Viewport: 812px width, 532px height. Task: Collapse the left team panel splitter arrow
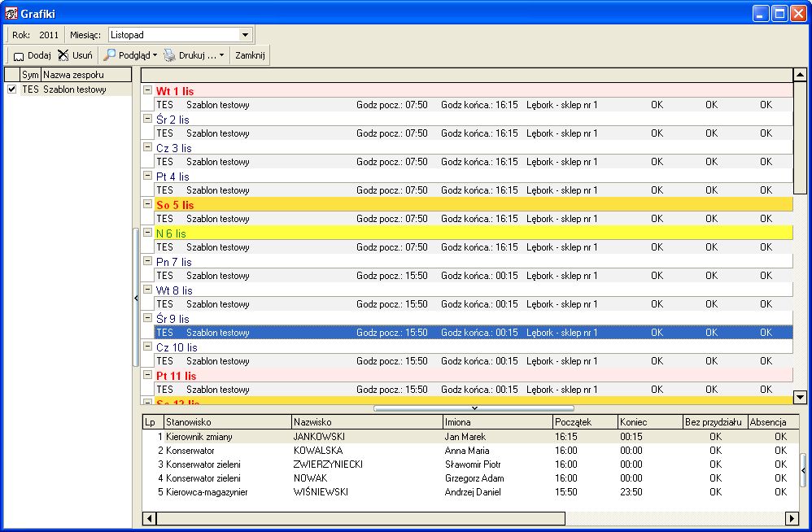click(136, 298)
